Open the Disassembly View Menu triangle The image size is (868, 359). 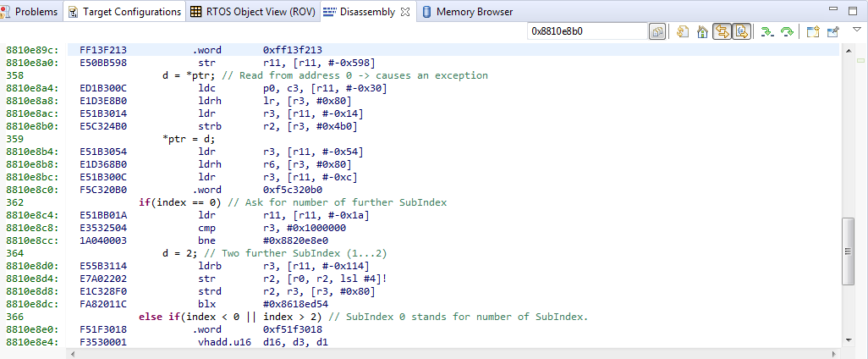tap(856, 29)
